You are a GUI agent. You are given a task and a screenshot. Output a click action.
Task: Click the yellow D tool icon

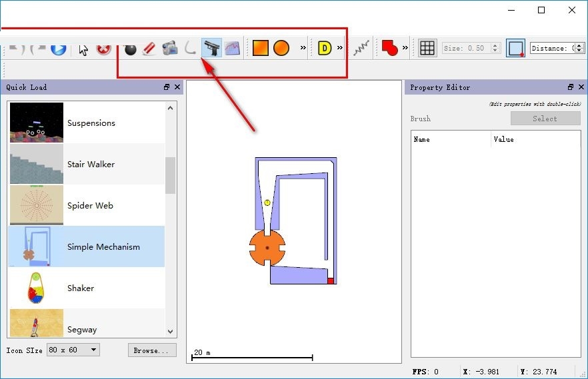(x=325, y=48)
